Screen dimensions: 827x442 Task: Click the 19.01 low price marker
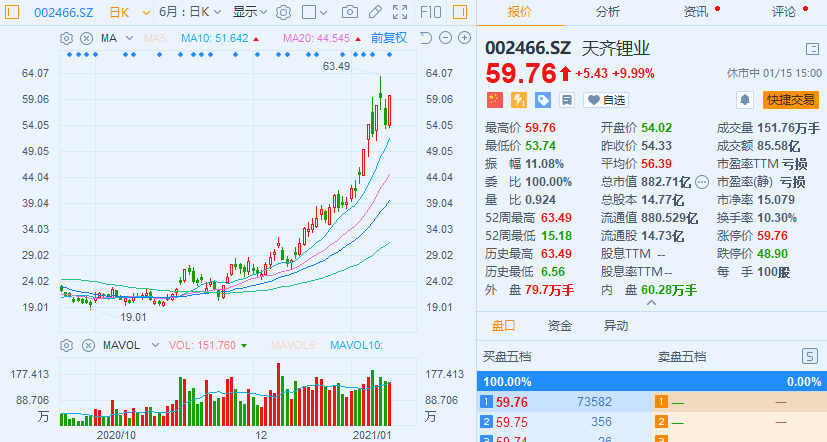pyautogui.click(x=133, y=318)
